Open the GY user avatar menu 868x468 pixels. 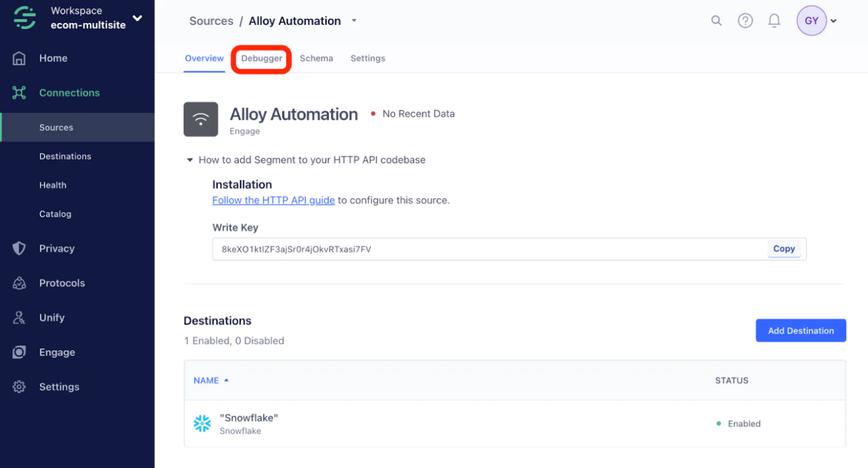811,21
